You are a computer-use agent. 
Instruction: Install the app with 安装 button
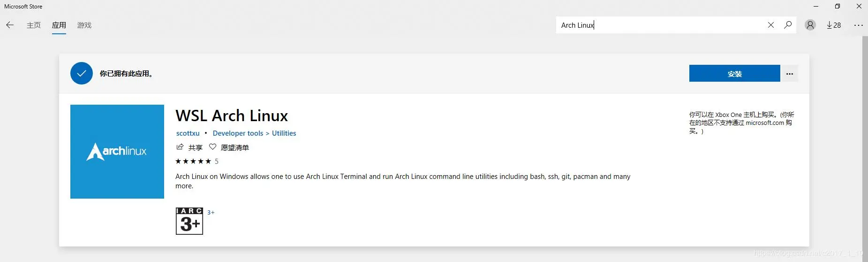pyautogui.click(x=735, y=74)
